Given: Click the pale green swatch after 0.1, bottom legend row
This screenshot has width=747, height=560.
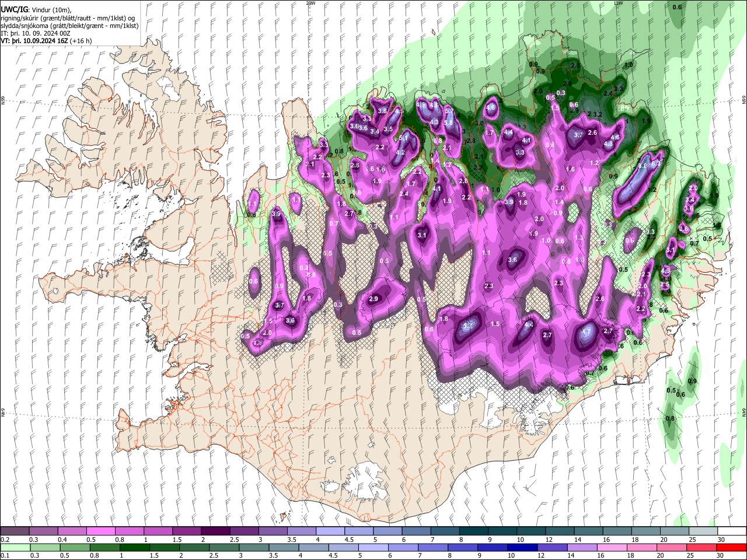Looking at the screenshot, I should point(15,547).
